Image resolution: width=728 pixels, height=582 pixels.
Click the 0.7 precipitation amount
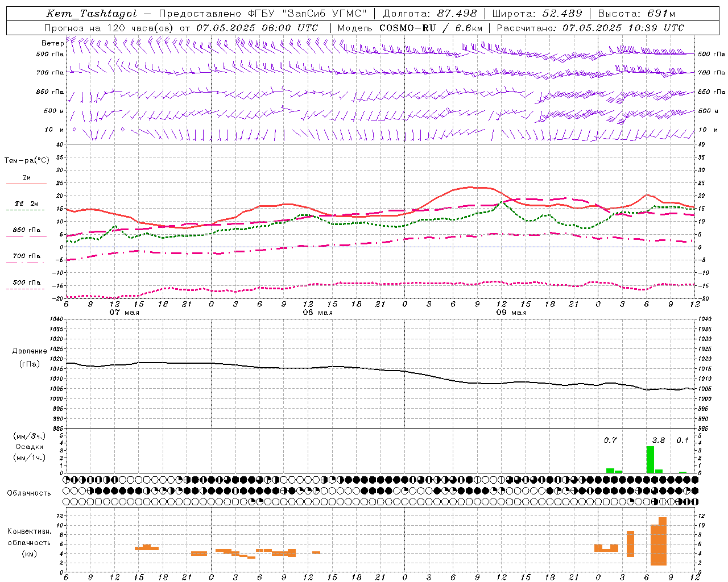[610, 440]
